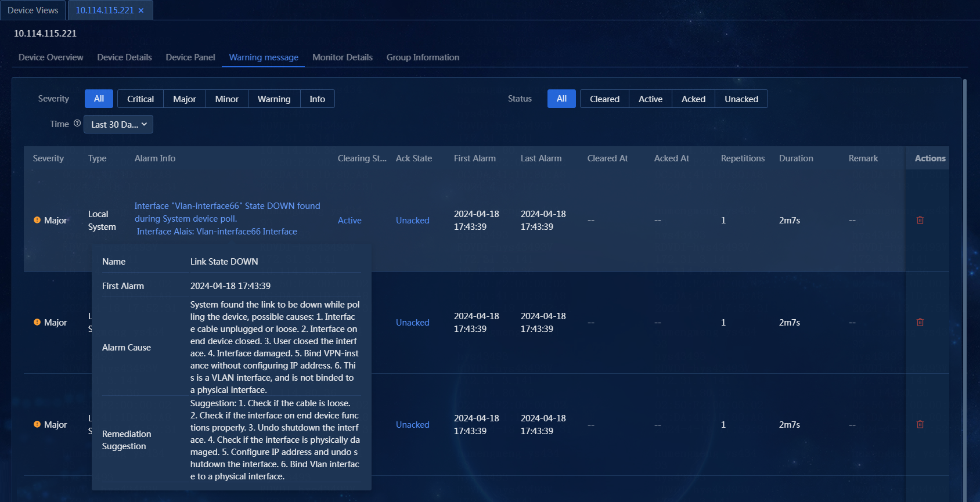The height and width of the screenshot is (502, 980).
Task: Click the Type column header
Action: click(98, 158)
